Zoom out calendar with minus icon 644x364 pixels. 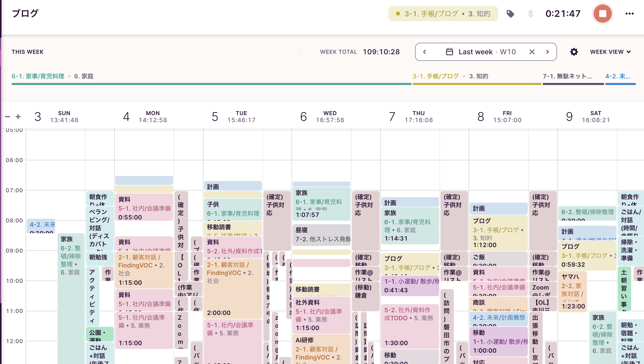click(8, 117)
